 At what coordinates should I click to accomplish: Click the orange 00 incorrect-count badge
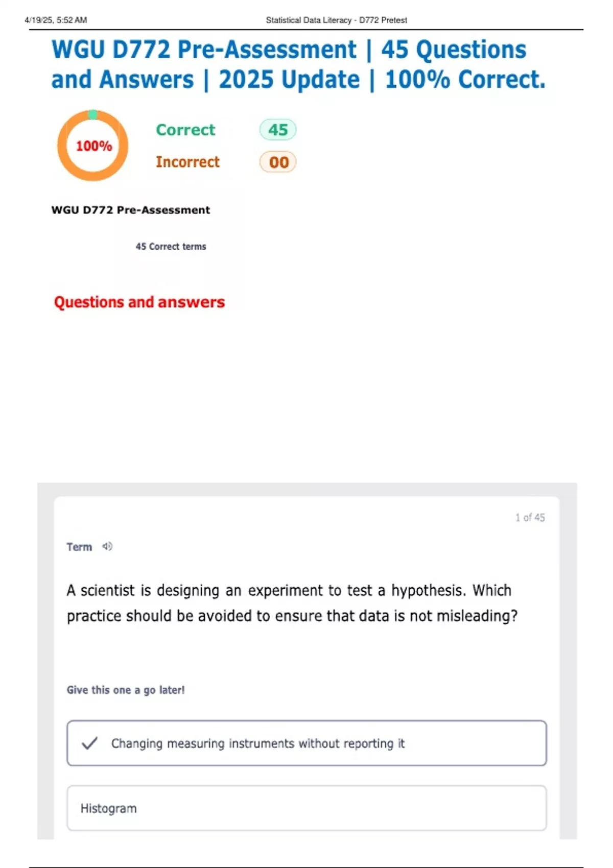pyautogui.click(x=278, y=162)
